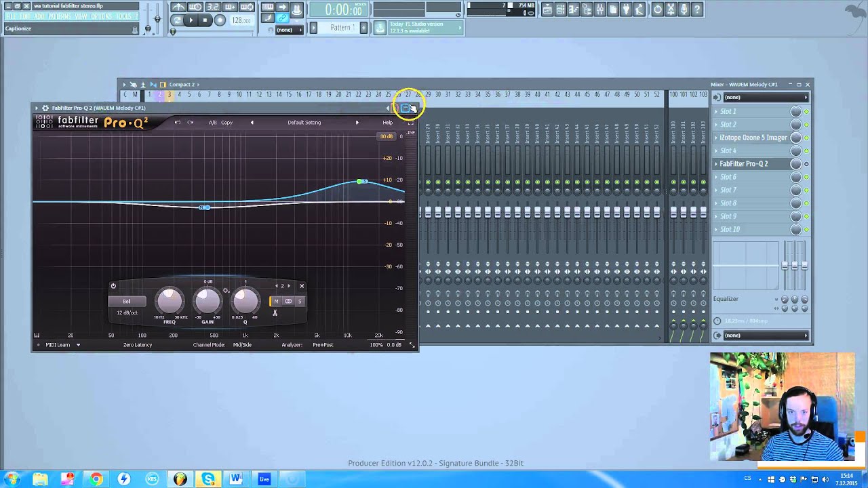Open MIDI Learn dropdown arrow
The width and height of the screenshot is (868, 488).
(x=78, y=345)
